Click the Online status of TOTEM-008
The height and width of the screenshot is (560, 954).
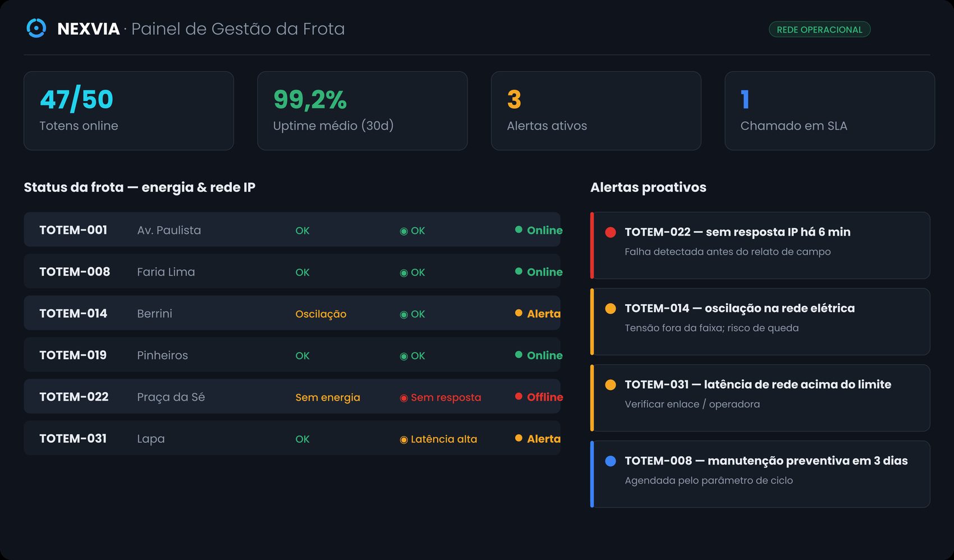[539, 272]
